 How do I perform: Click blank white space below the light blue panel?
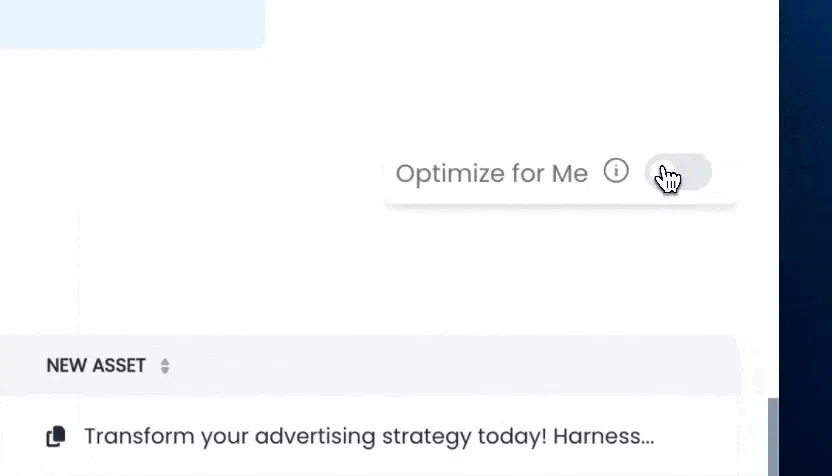(200, 130)
